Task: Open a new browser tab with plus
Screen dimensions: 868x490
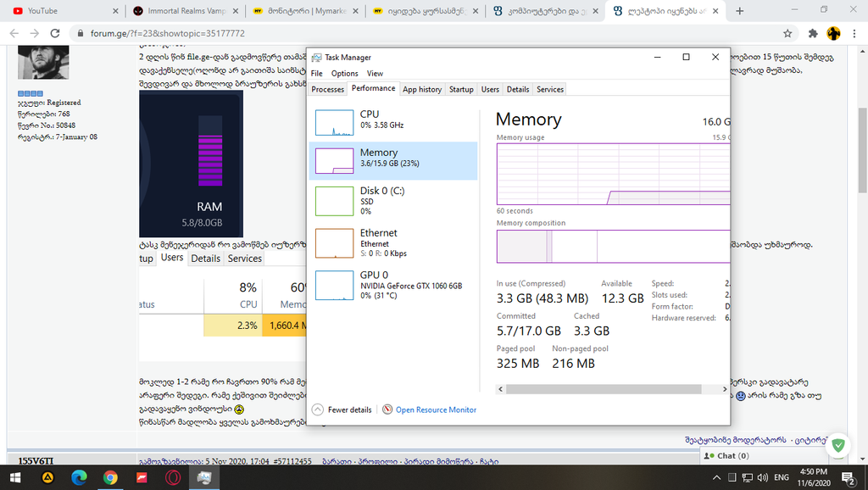Action: (739, 10)
